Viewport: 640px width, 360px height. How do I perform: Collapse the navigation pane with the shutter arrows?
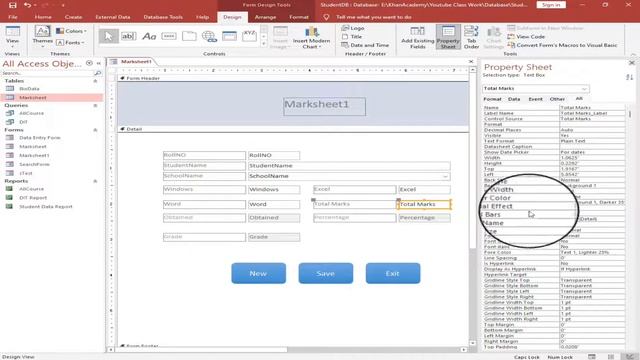[x=98, y=63]
